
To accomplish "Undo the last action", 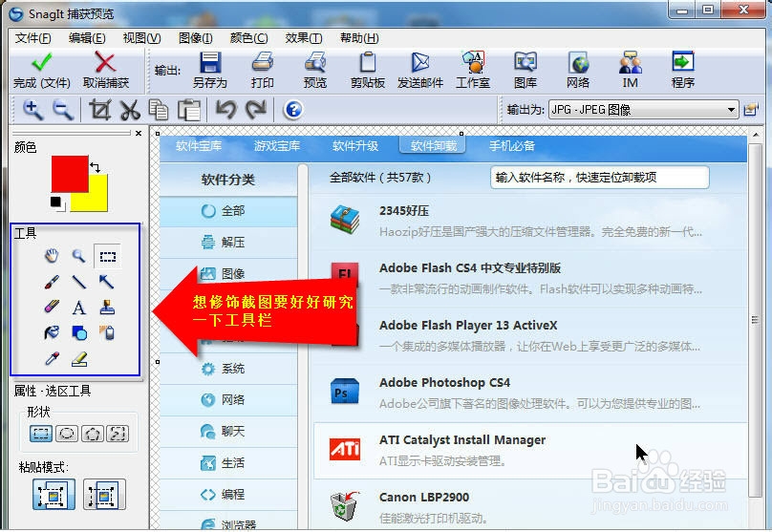I will click(x=225, y=109).
